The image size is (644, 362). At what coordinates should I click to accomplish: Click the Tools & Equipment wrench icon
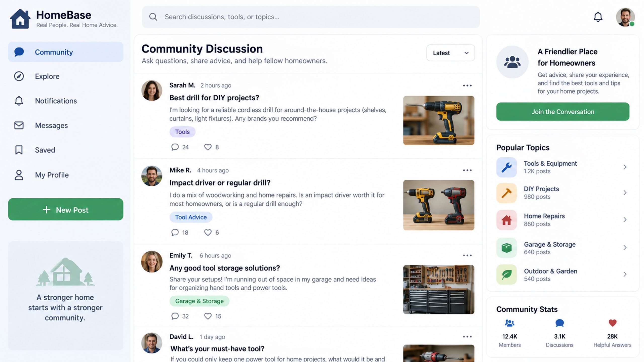click(506, 167)
